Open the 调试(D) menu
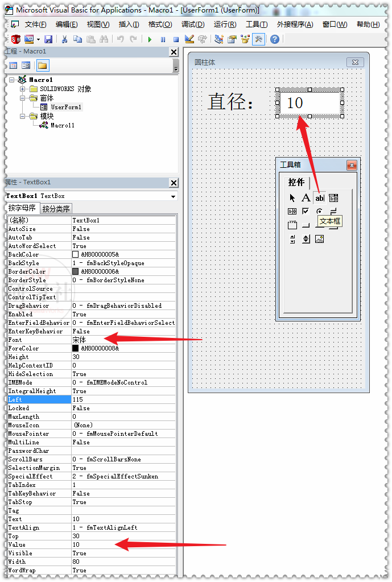The height and width of the screenshot is (582, 392). point(193,24)
